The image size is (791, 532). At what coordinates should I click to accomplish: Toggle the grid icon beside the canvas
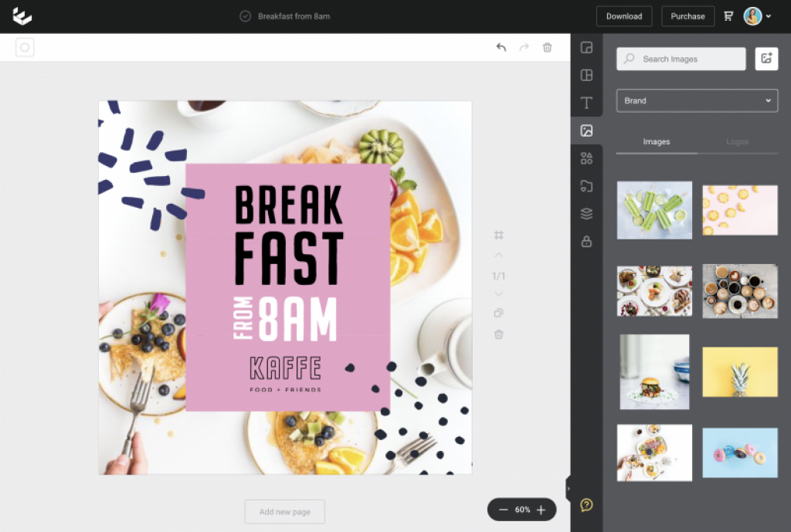click(499, 235)
